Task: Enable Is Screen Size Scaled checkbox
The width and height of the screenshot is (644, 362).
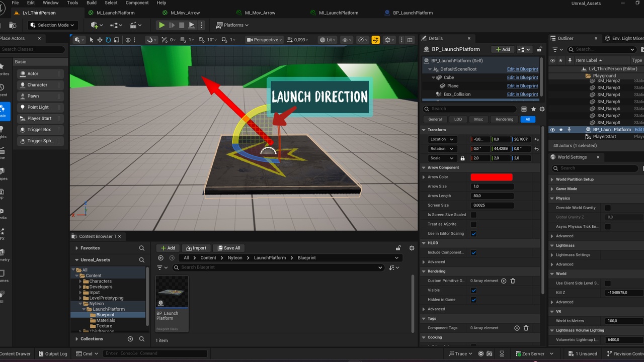Action: [473, 215]
